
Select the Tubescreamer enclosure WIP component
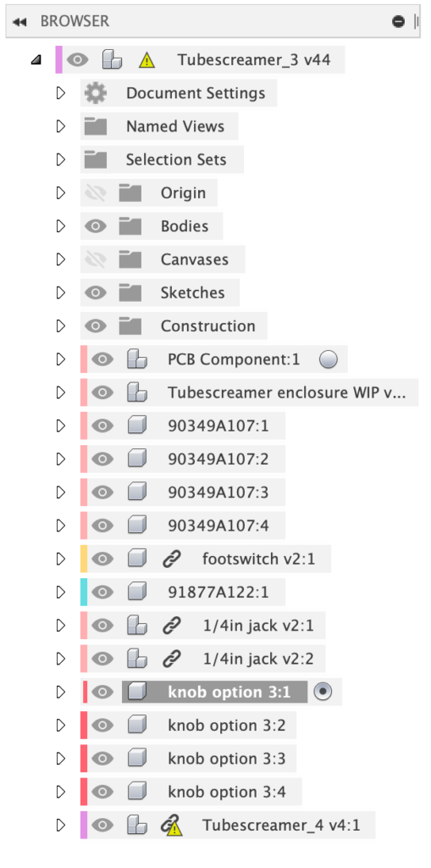(286, 392)
